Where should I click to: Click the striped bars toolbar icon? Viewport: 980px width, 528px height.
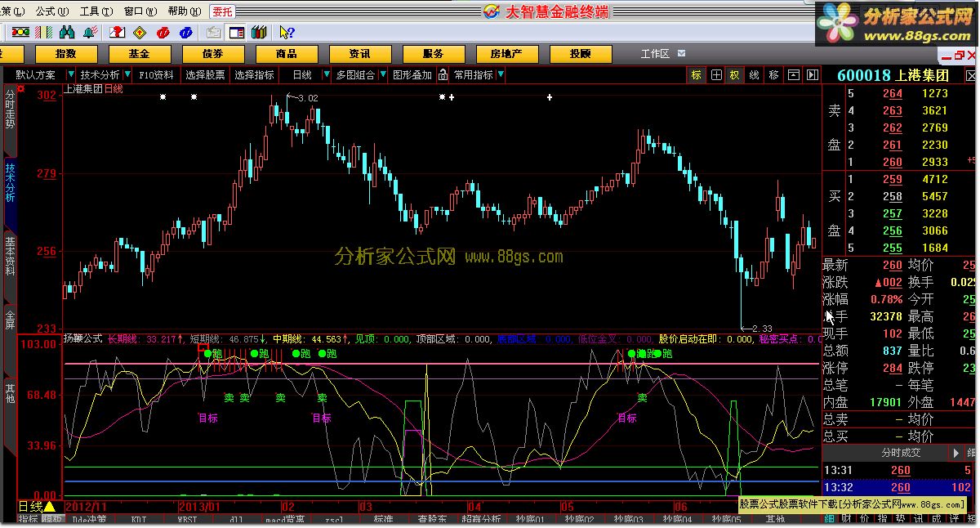coord(44,32)
